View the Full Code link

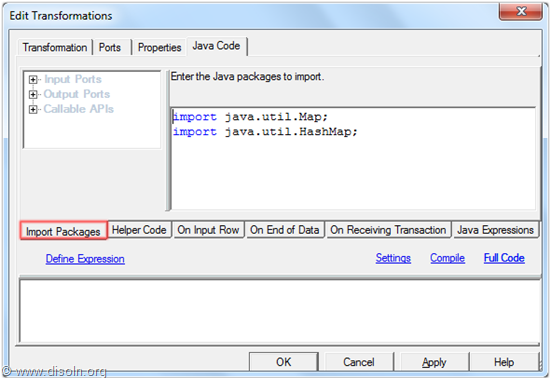click(x=504, y=258)
